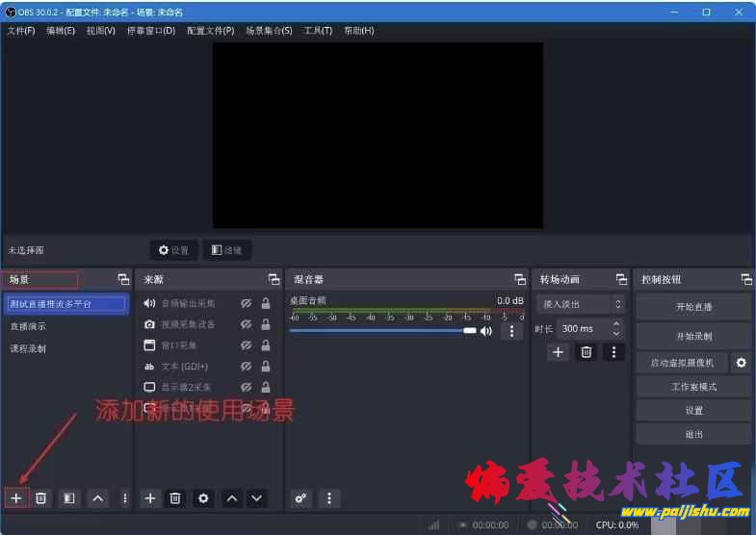Show the 窗口采集 source with eye icon
The image size is (756, 535).
click(247, 345)
